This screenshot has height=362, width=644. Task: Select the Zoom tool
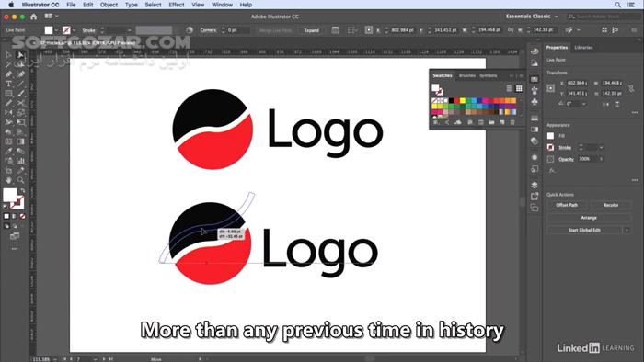[x=20, y=180]
